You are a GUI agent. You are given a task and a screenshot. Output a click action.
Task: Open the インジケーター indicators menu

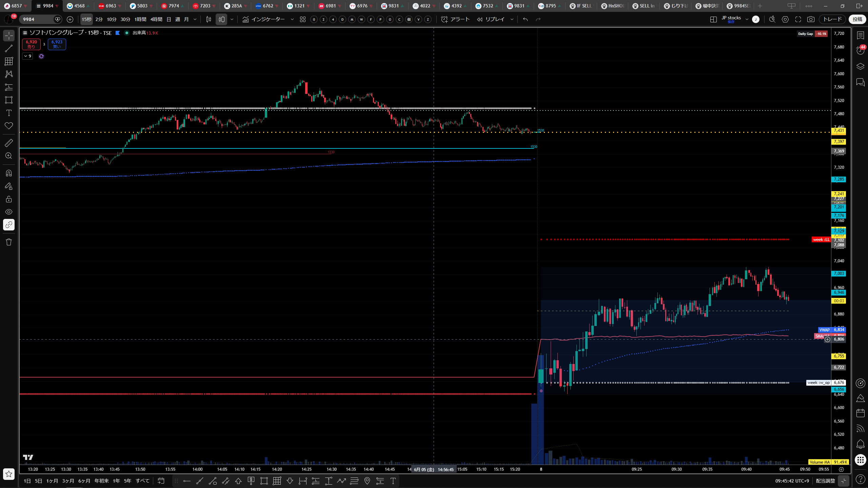pyautogui.click(x=264, y=19)
